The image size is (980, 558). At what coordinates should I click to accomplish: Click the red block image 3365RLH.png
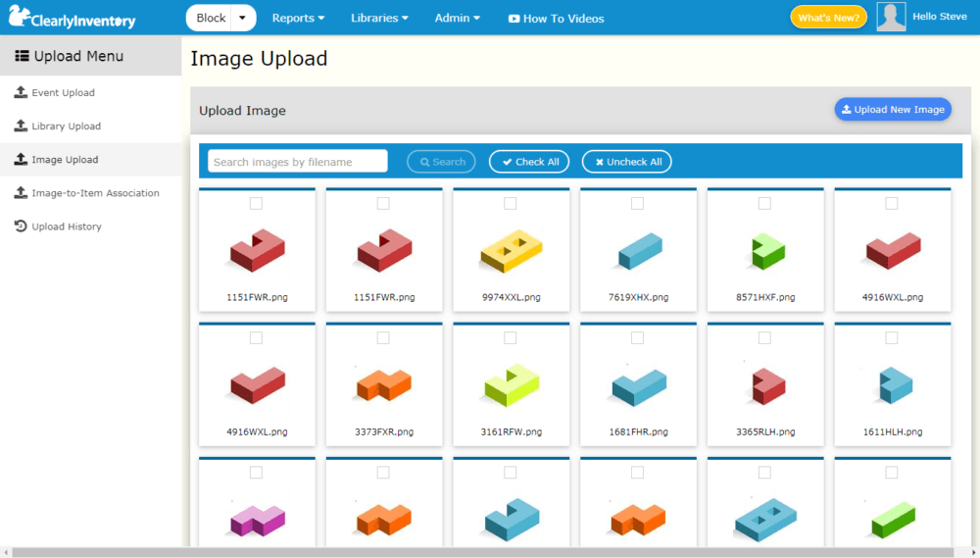click(x=768, y=386)
